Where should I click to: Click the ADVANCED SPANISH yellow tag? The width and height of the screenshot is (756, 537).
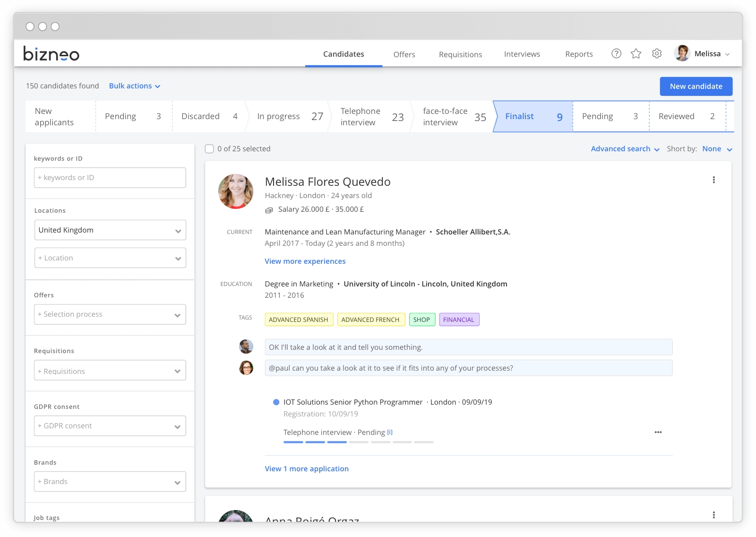coord(299,320)
